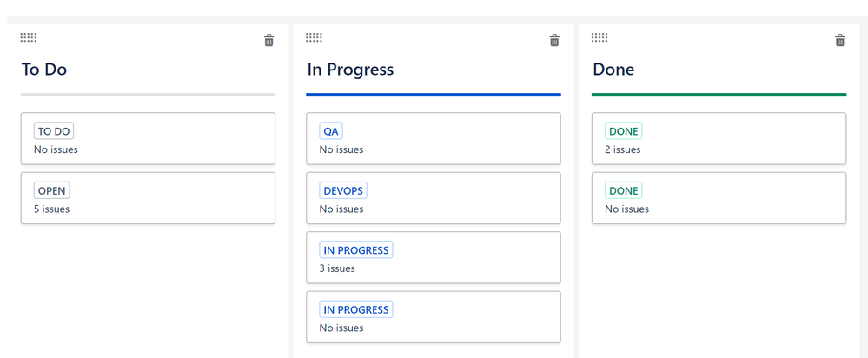Screen dimensions: 868x358
Task: Edit the In Progress column heading
Action: [350, 70]
